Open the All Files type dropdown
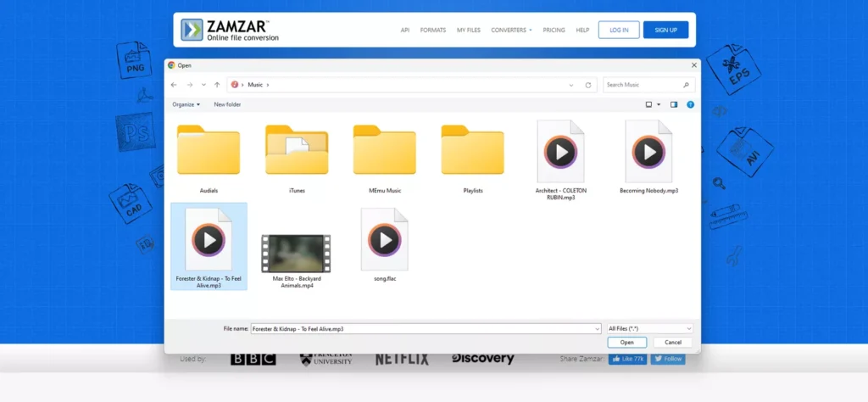The width and height of the screenshot is (868, 402). tap(649, 328)
